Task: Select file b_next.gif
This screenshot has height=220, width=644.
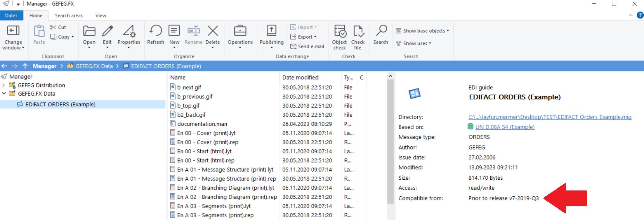Action: click(x=189, y=87)
